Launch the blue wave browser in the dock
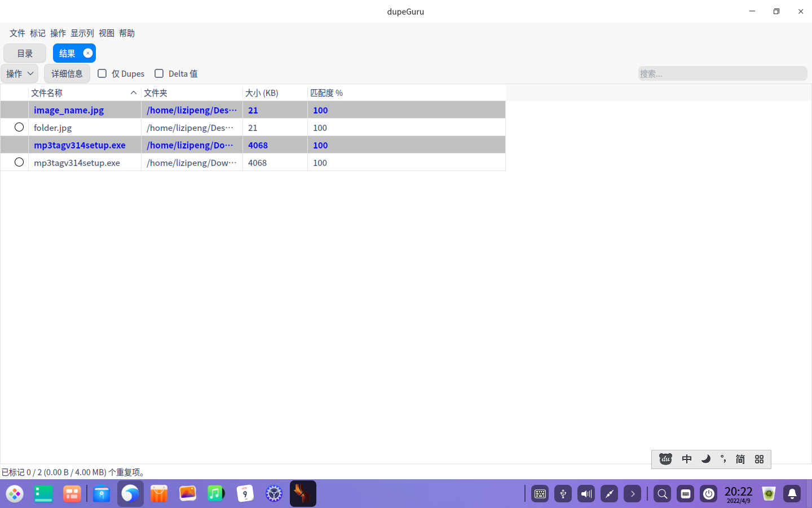The height and width of the screenshot is (508, 812). coord(130,494)
